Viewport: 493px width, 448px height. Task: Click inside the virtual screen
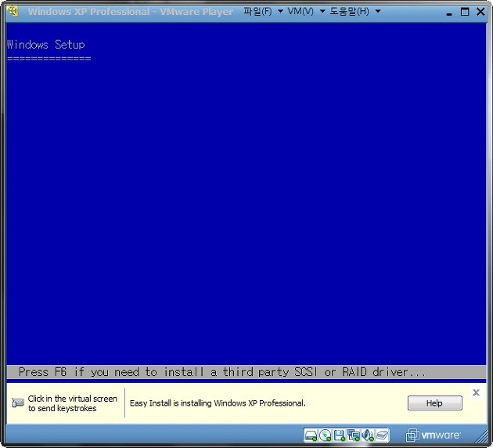click(246, 201)
